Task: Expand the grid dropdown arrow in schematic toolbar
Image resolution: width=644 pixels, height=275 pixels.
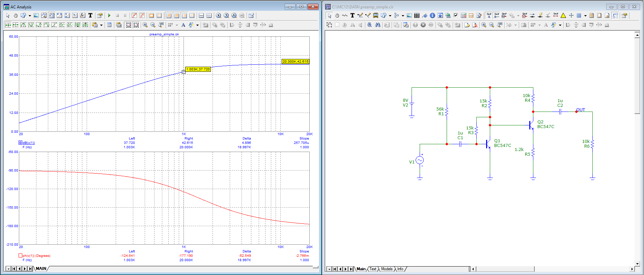Action: point(585,16)
